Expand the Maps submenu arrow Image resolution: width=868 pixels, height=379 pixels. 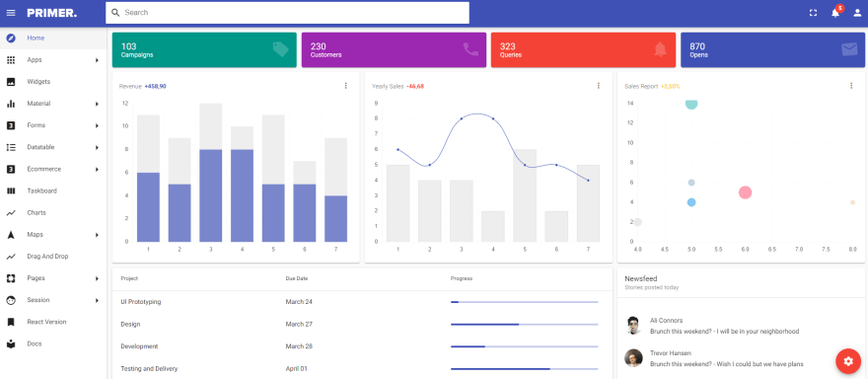[x=97, y=235]
